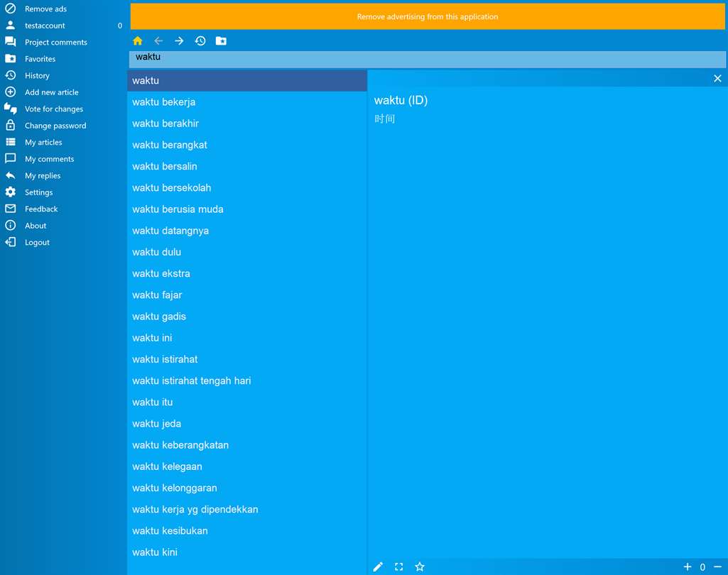
Task: Click the Favorites folder-star icon in sidebar
Action: coord(10,58)
